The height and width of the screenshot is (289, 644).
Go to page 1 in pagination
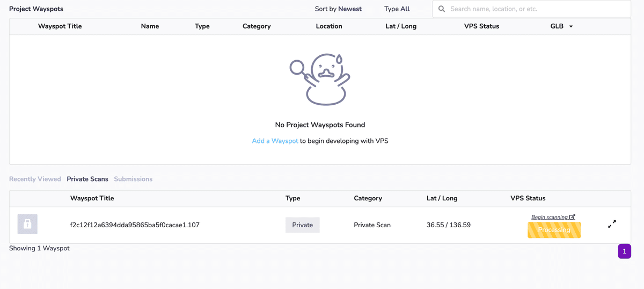(624, 251)
